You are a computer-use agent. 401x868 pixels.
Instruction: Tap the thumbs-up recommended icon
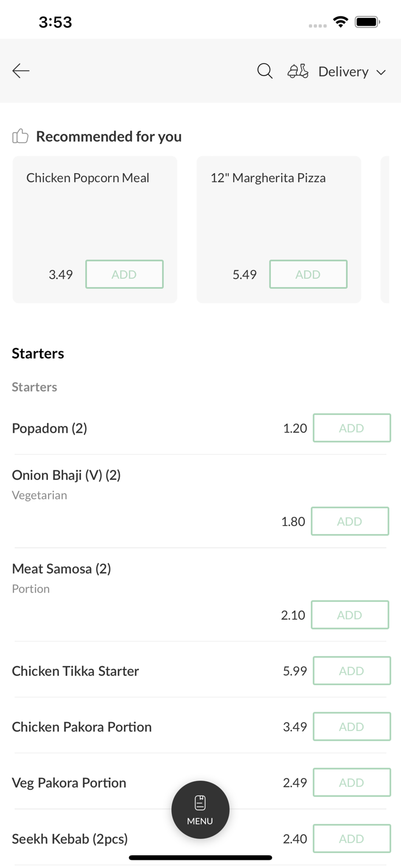point(20,136)
